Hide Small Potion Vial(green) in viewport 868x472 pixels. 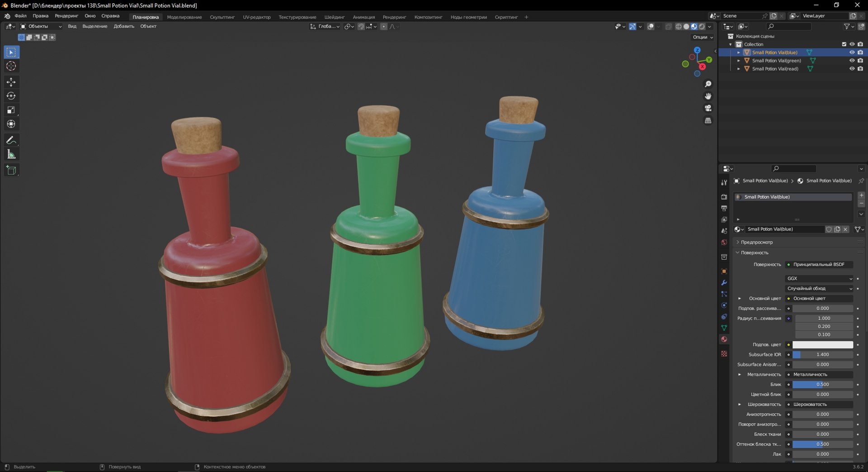852,61
